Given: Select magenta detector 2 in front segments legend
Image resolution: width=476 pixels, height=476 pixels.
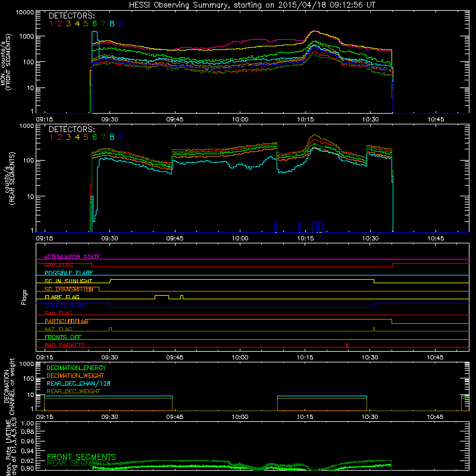Looking at the screenshot, I should pyautogui.click(x=60, y=24).
